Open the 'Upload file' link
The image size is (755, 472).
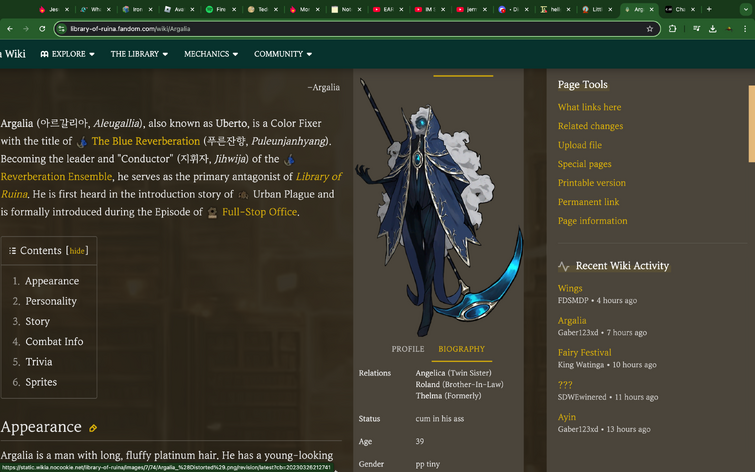click(x=580, y=145)
